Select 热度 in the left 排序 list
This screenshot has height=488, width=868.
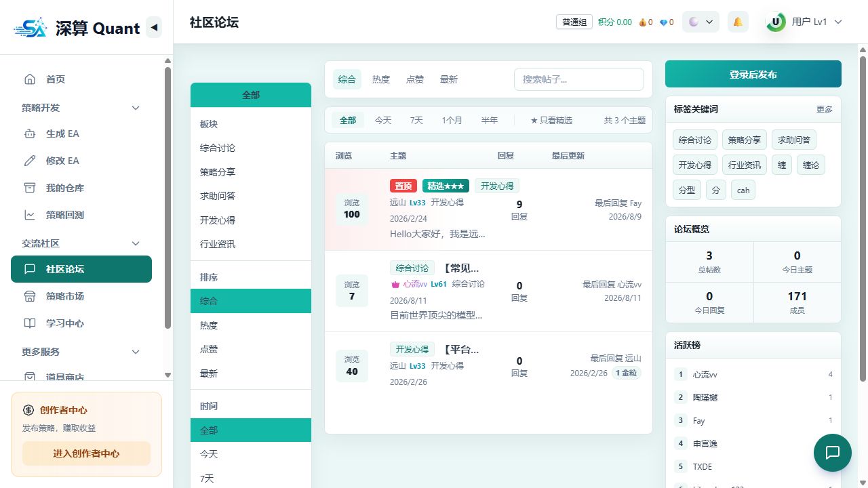(251, 325)
